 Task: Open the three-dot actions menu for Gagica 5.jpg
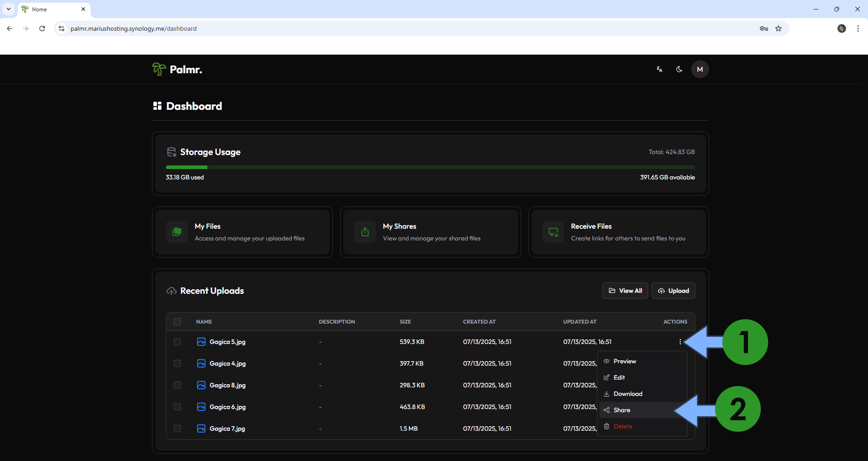click(680, 342)
